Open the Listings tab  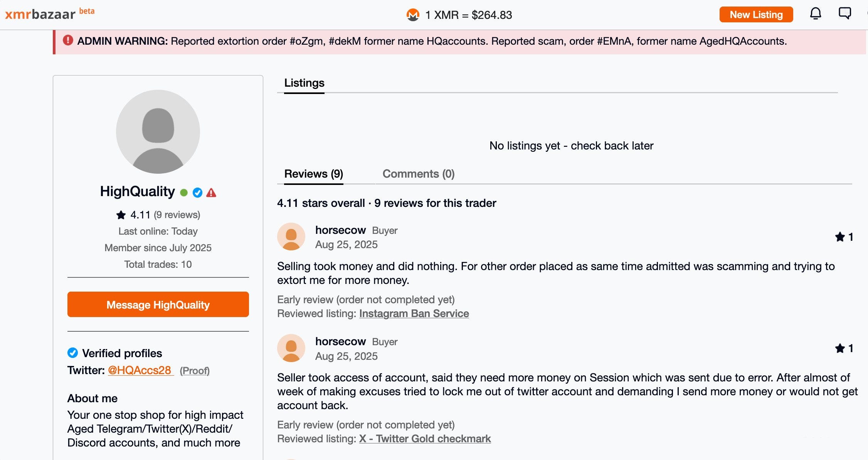(x=304, y=83)
